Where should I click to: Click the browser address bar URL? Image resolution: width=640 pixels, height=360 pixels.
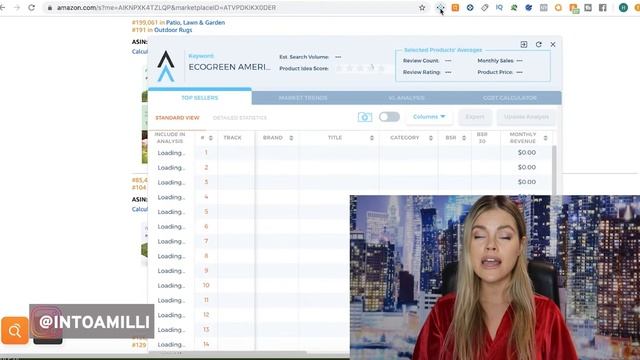[x=166, y=7]
